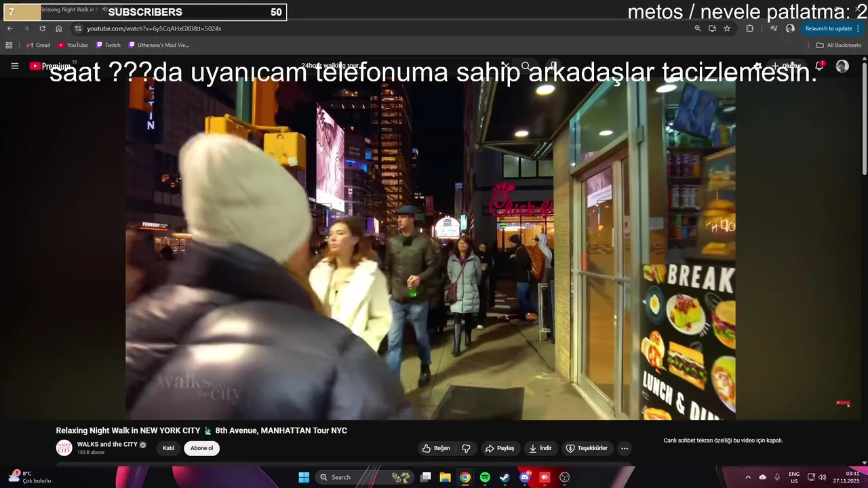
Task: Open the Windows Start menu
Action: [304, 477]
